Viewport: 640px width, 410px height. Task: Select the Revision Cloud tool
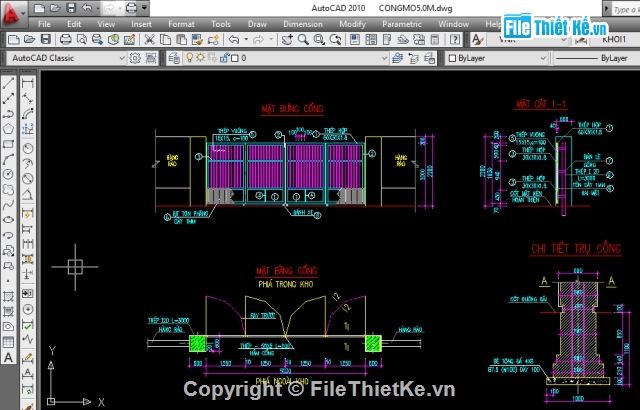[8, 190]
